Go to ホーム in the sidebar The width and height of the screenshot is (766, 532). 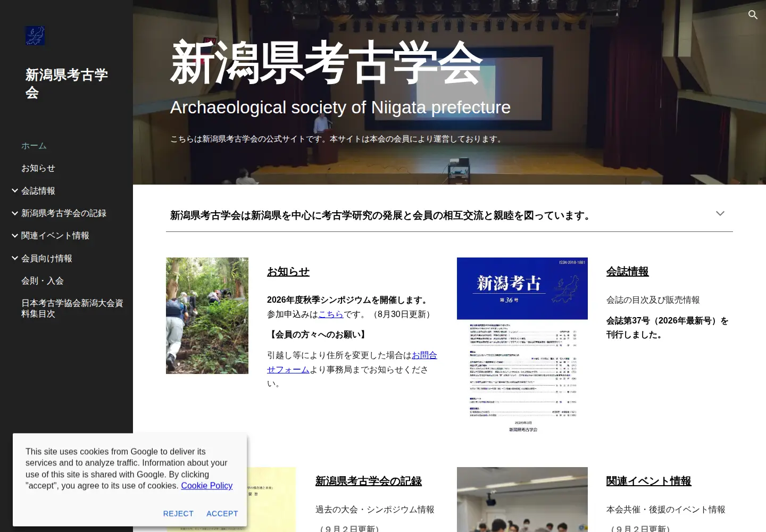point(34,146)
